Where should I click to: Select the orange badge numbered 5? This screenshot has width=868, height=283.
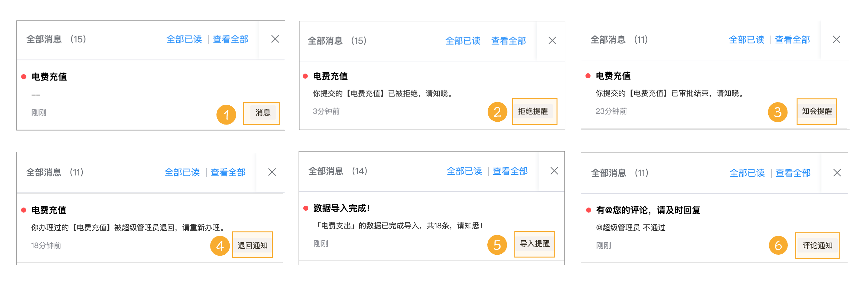tap(497, 245)
